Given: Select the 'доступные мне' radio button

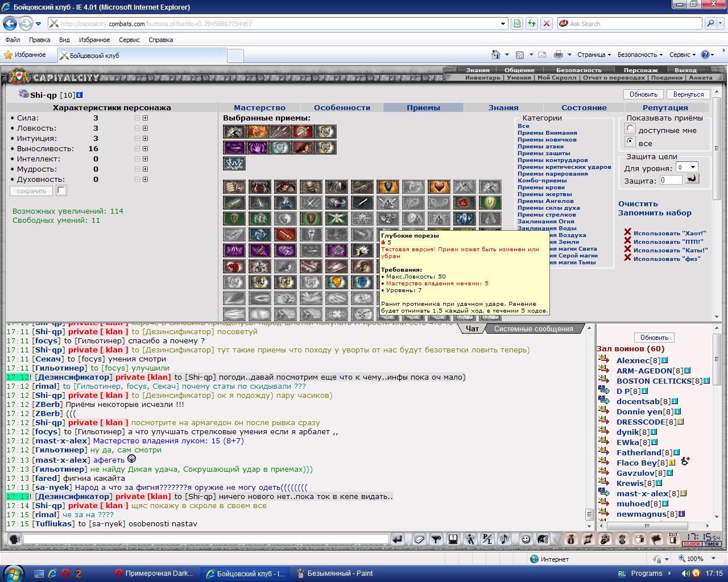Looking at the screenshot, I should coord(630,129).
